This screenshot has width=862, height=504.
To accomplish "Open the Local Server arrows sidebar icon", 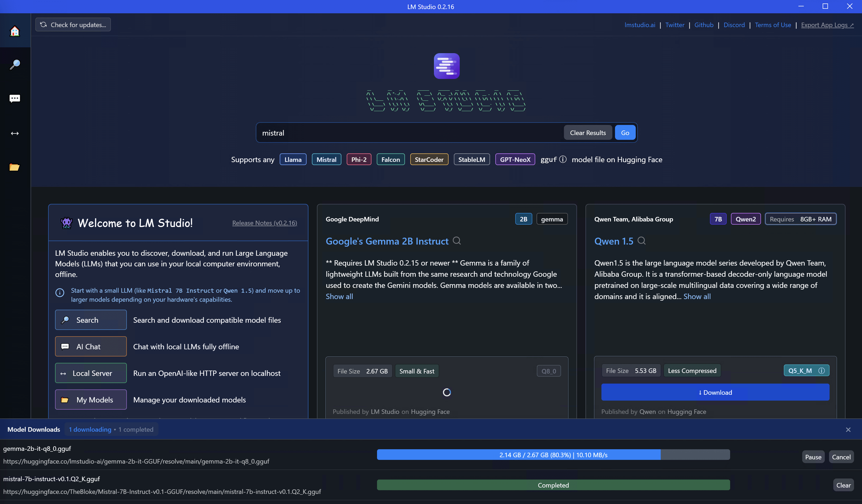I will [15, 133].
